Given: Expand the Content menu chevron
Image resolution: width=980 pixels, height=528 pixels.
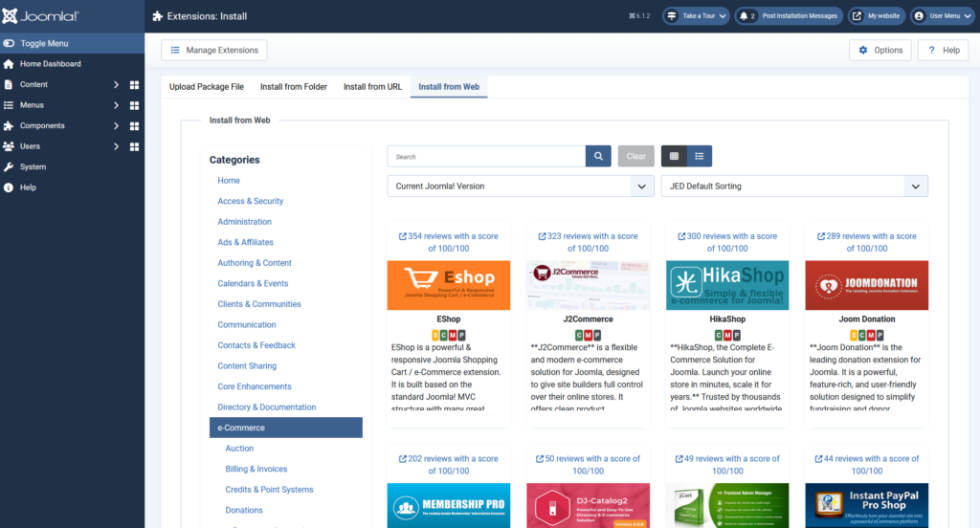Looking at the screenshot, I should (116, 84).
